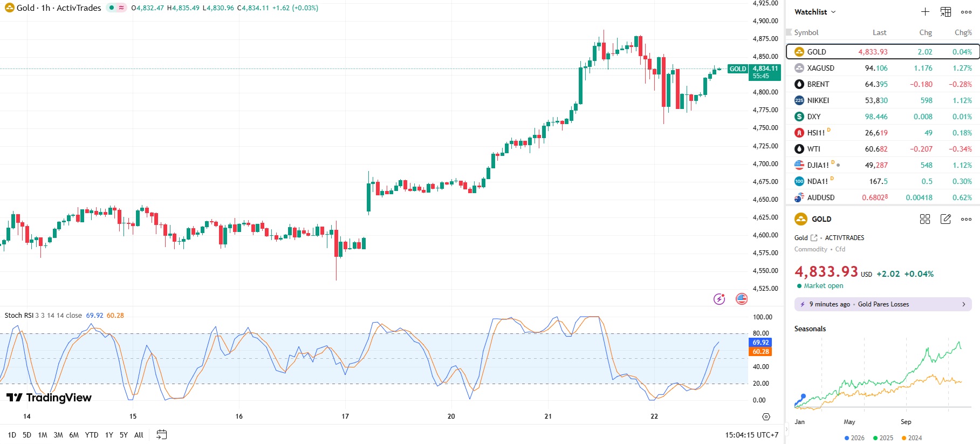
Task: Click the note edit icon beside GOLD details
Action: click(945, 219)
